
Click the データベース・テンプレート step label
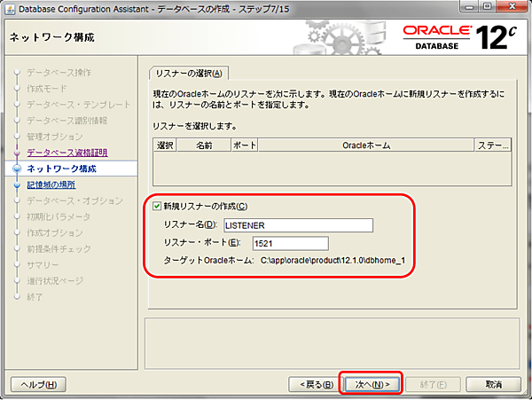79,105
